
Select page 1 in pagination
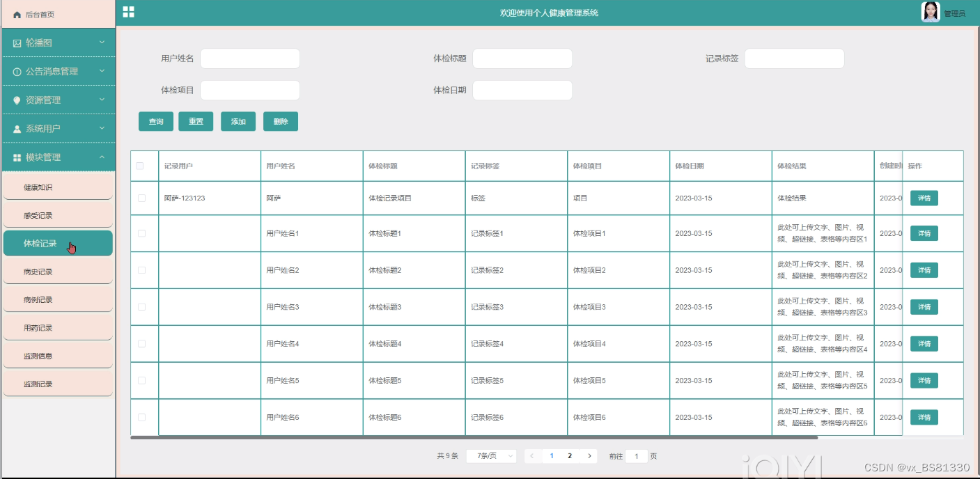552,456
